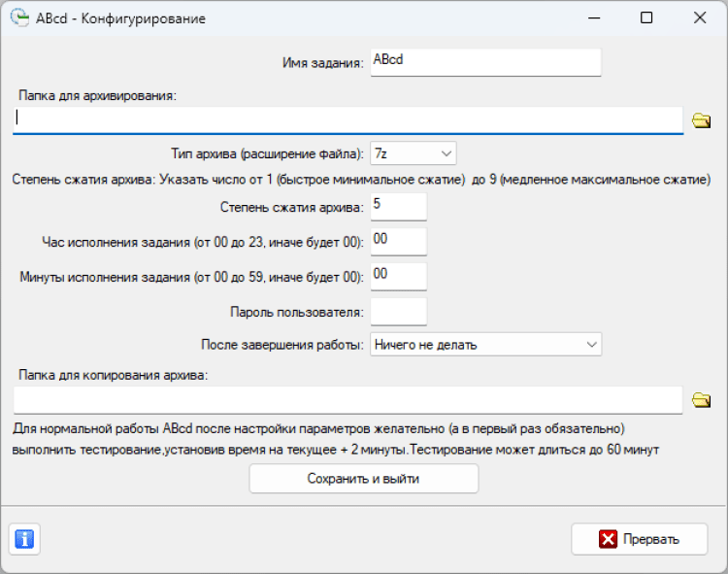Focus the 'Минуты исполнения задания' field
The image size is (728, 574).
tap(398, 276)
